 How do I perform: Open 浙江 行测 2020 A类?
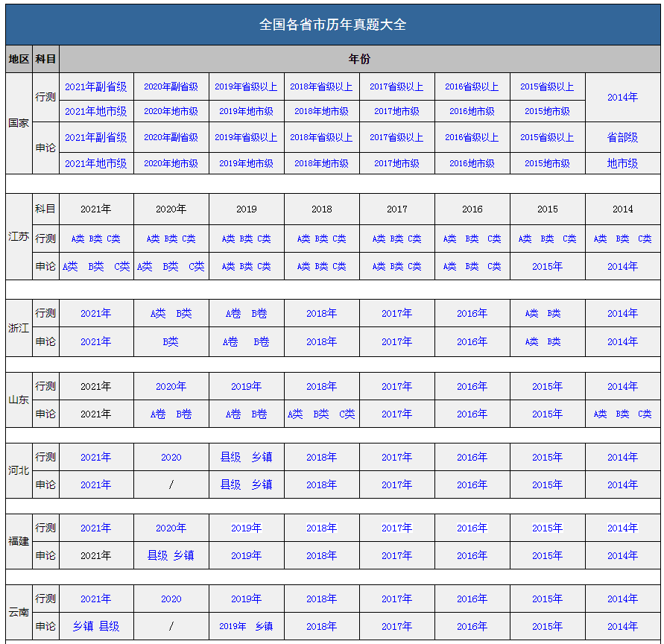(158, 313)
